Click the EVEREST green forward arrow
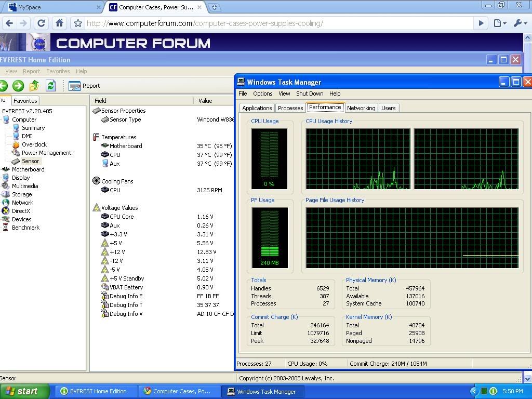Image resolution: width=532 pixels, height=399 pixels. coord(18,86)
